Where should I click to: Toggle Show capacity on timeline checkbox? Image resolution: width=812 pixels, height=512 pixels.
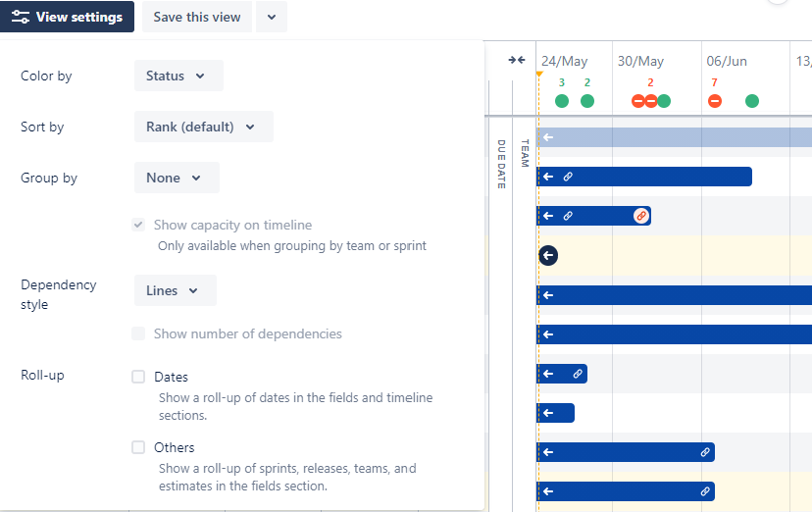[138, 225]
